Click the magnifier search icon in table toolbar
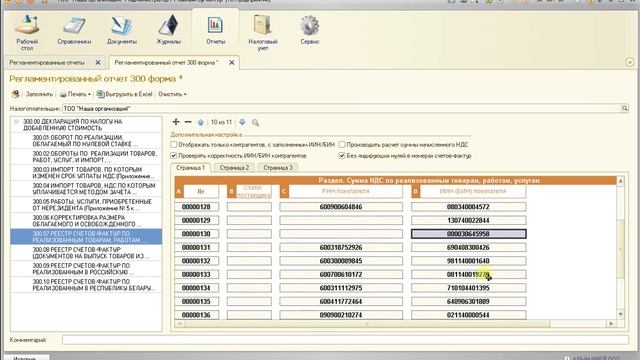The image size is (640, 360). [x=256, y=122]
